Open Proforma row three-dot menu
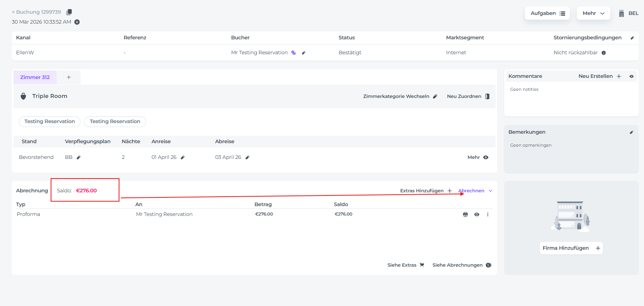Screen dimensions: 644x306 pyautogui.click(x=488, y=214)
